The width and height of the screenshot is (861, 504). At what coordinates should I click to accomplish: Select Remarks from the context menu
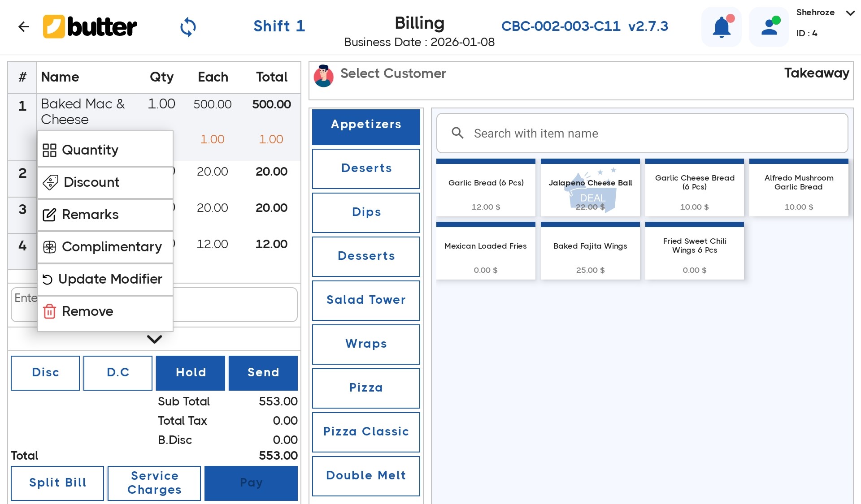(90, 215)
